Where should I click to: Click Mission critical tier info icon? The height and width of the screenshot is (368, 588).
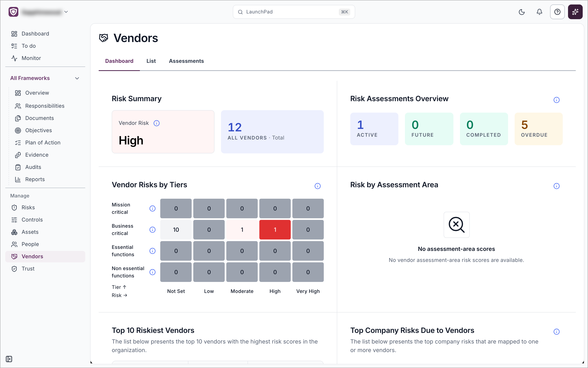pos(153,209)
